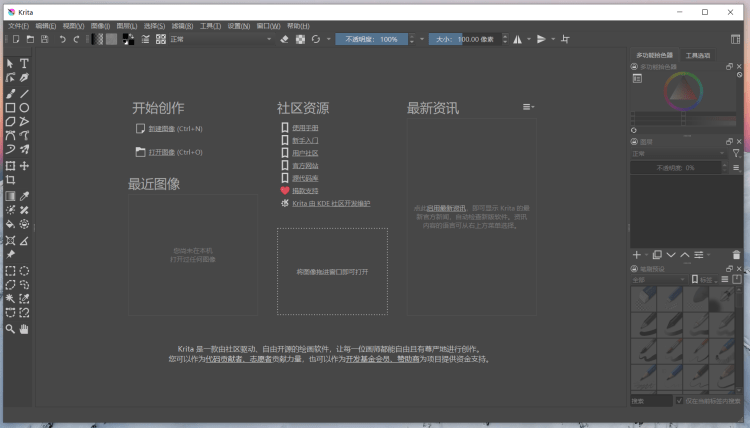Select the Polygon tool
Screen dimensions: 750x428
pos(10,121)
